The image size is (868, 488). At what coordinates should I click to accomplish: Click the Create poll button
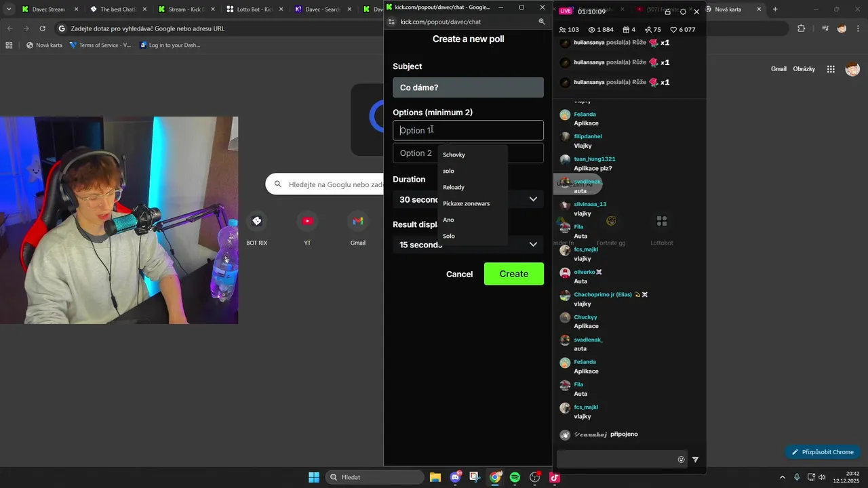coord(513,274)
